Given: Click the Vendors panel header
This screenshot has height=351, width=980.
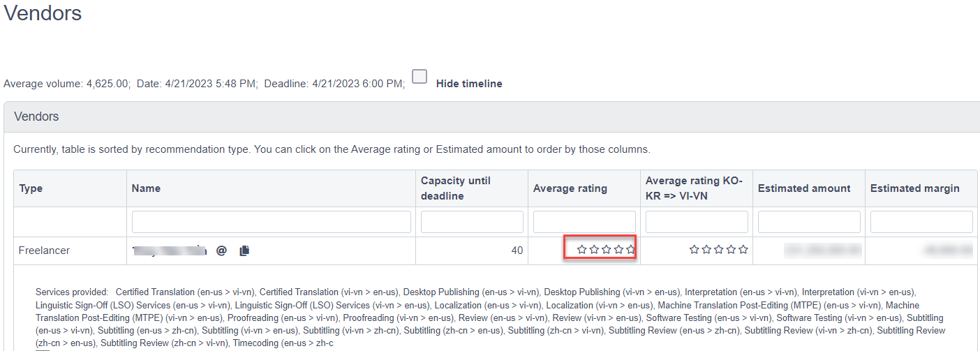Looking at the screenshot, I should click(x=491, y=117).
